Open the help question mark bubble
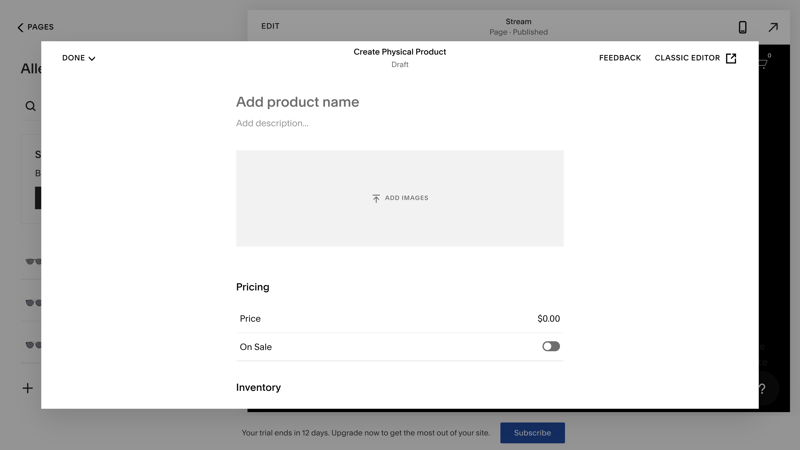 762,389
